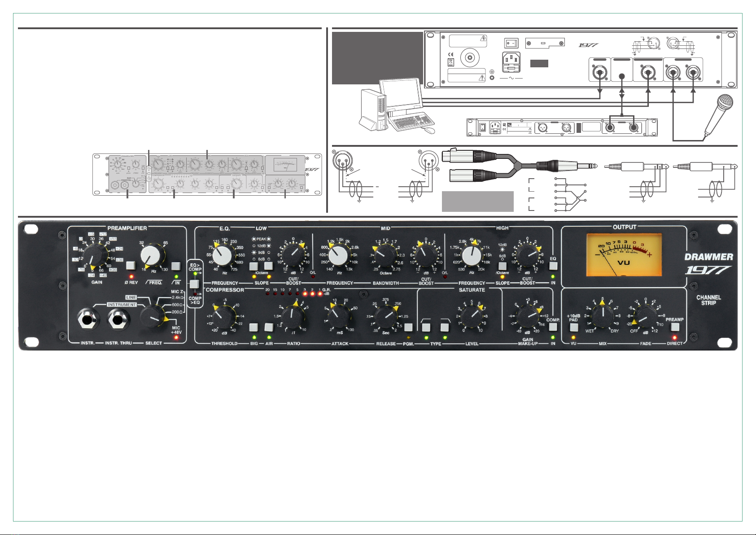Toggle the PGM. program release button

[408, 328]
